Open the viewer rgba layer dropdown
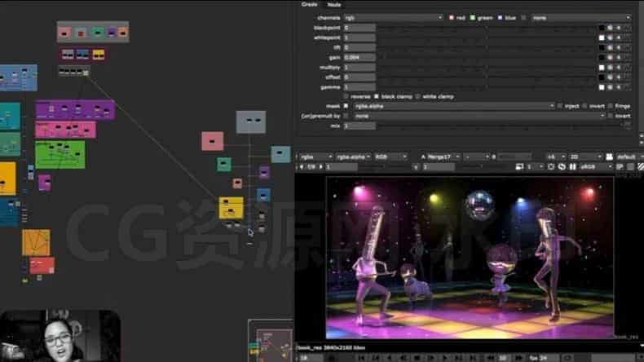 tap(315, 157)
